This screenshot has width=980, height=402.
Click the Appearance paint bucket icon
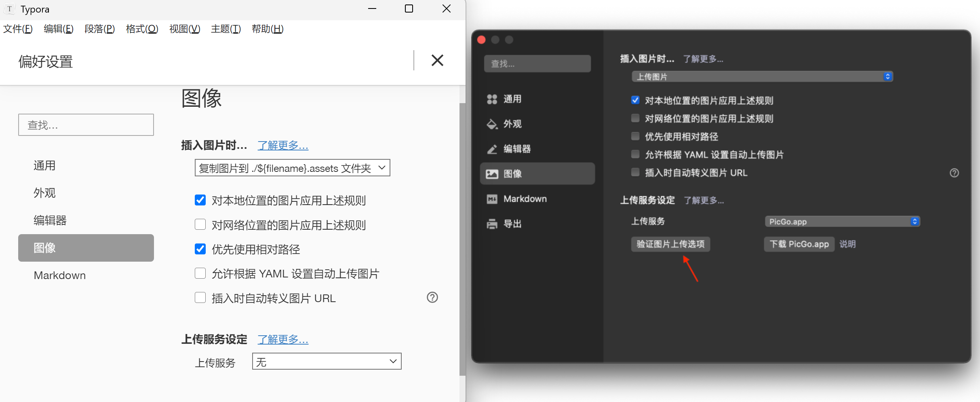tap(492, 124)
